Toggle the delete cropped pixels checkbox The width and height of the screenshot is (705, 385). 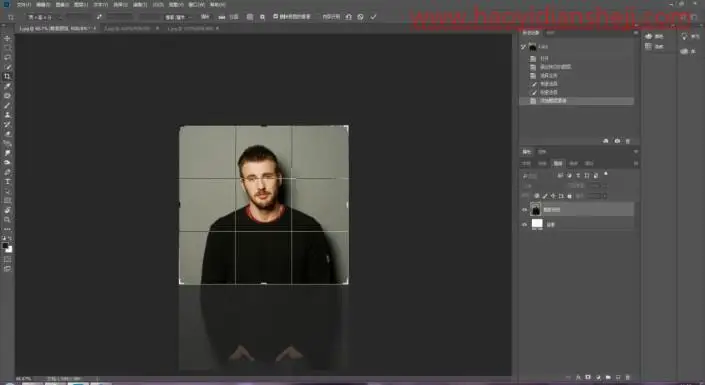(276, 17)
